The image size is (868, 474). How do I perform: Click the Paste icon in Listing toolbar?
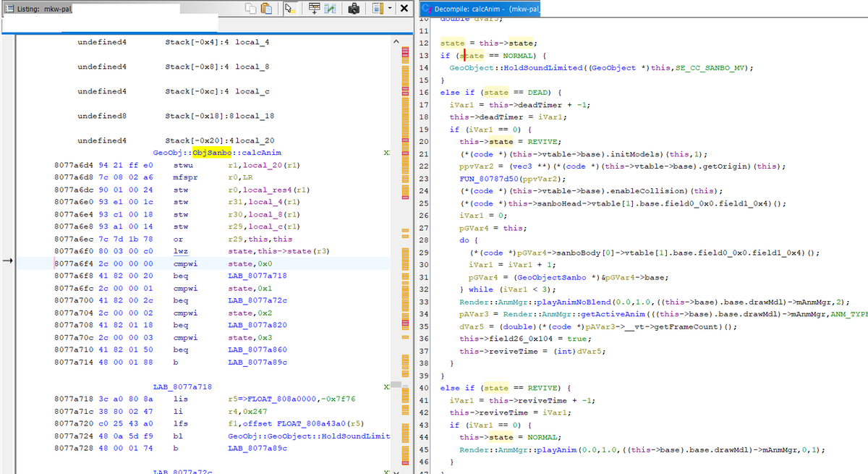265,9
